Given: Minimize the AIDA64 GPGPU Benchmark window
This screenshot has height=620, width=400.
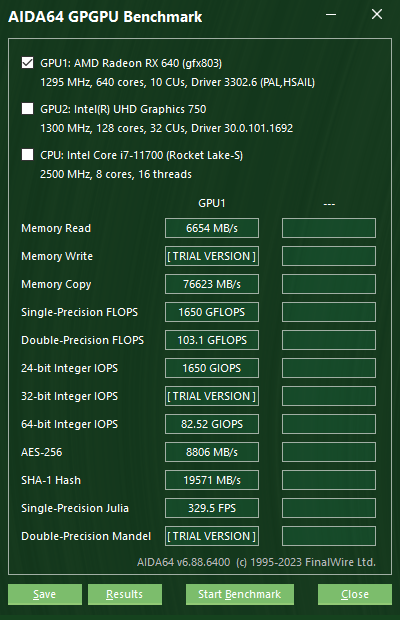Looking at the screenshot, I should (x=331, y=15).
